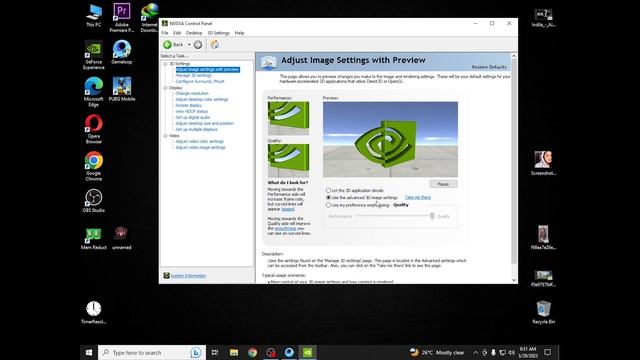Select Adjust video image settings
The width and height of the screenshot is (640, 360).
tap(200, 147)
